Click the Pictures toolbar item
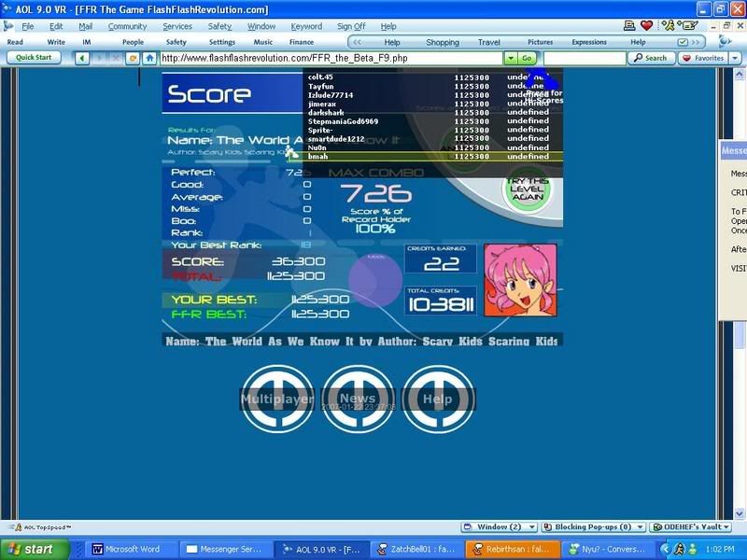Image resolution: width=747 pixels, height=560 pixels. [541, 42]
